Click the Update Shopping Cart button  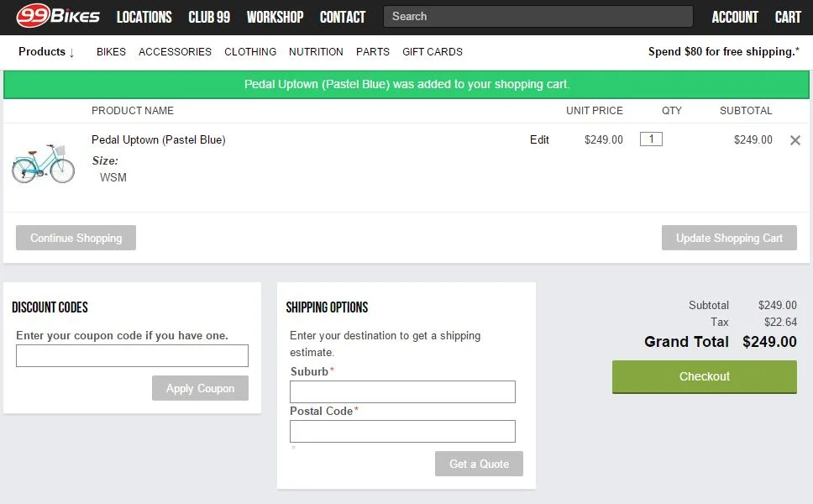[x=729, y=238]
